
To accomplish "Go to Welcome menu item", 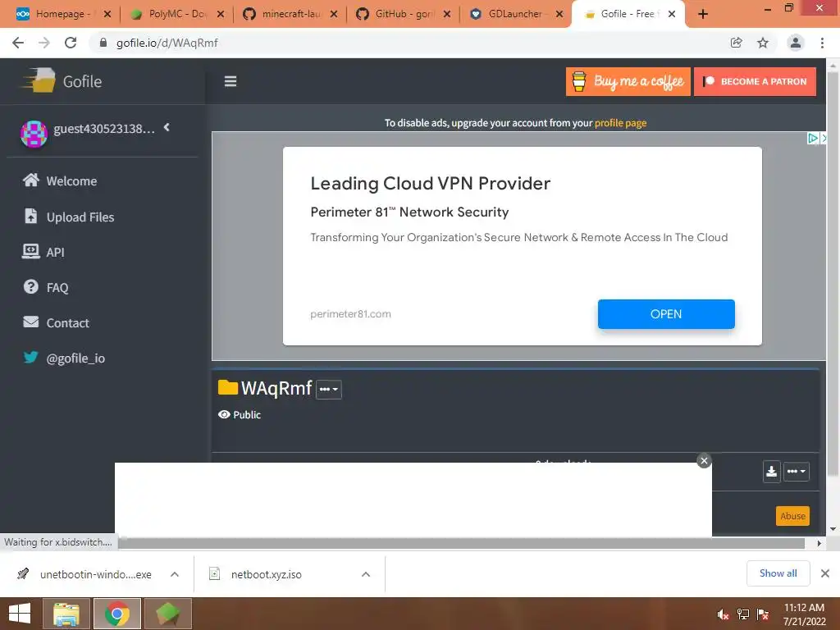I will (x=72, y=181).
